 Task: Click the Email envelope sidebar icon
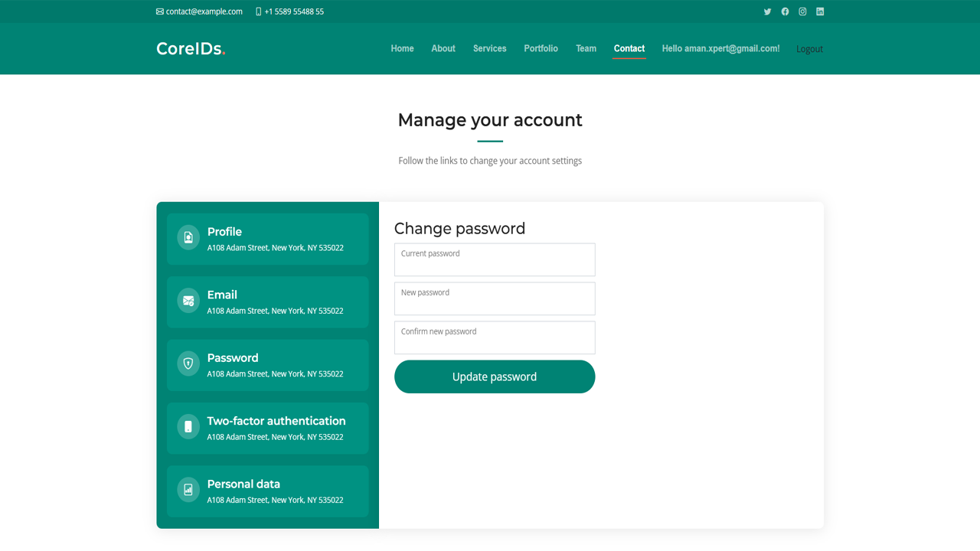(188, 301)
